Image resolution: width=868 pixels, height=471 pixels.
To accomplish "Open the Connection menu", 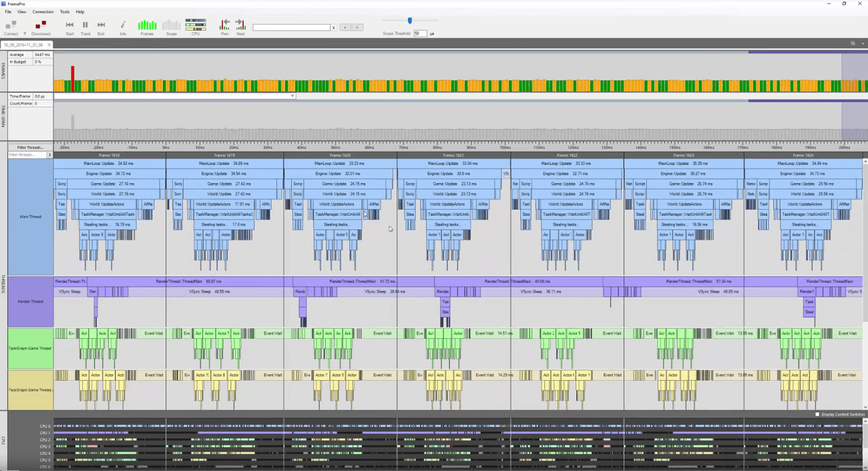I will (x=43, y=11).
